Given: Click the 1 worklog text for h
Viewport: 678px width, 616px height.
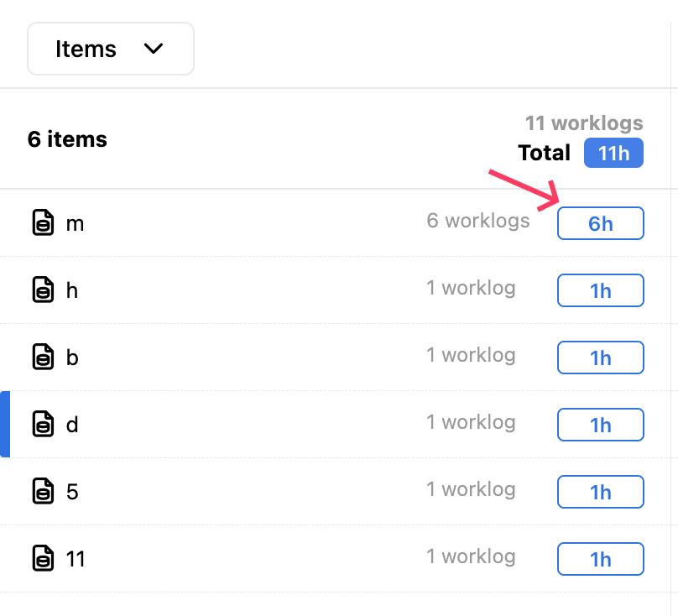Looking at the screenshot, I should (x=471, y=288).
